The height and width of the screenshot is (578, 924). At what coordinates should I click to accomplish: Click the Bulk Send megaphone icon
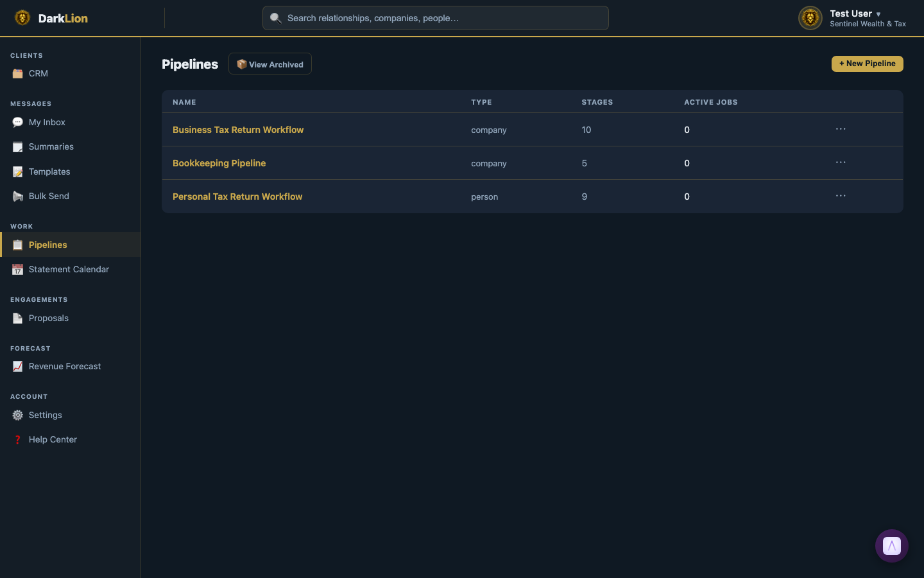pos(17,197)
